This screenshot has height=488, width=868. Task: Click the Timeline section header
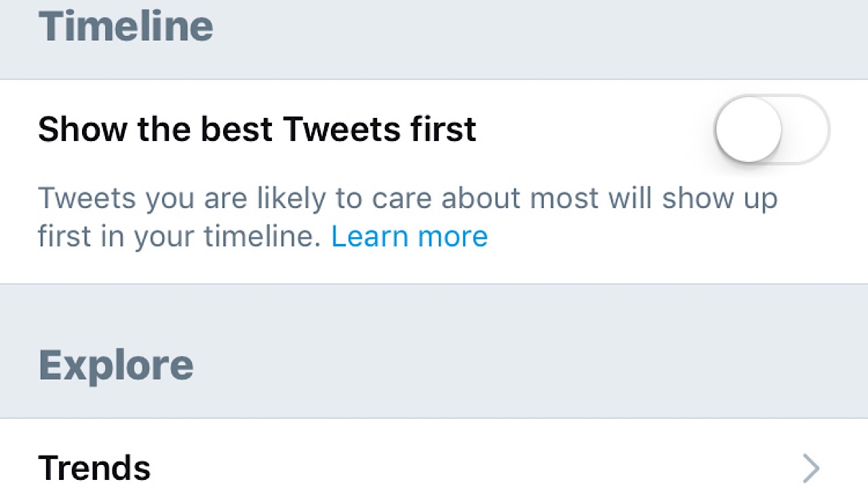point(126,26)
